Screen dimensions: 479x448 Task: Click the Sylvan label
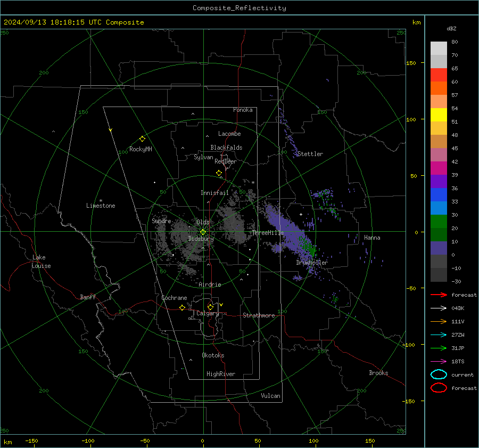pos(203,157)
